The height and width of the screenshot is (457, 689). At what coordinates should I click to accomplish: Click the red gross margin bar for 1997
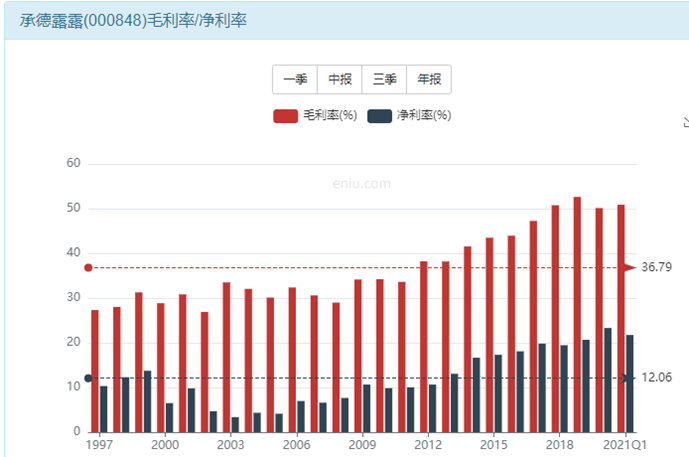click(x=95, y=371)
